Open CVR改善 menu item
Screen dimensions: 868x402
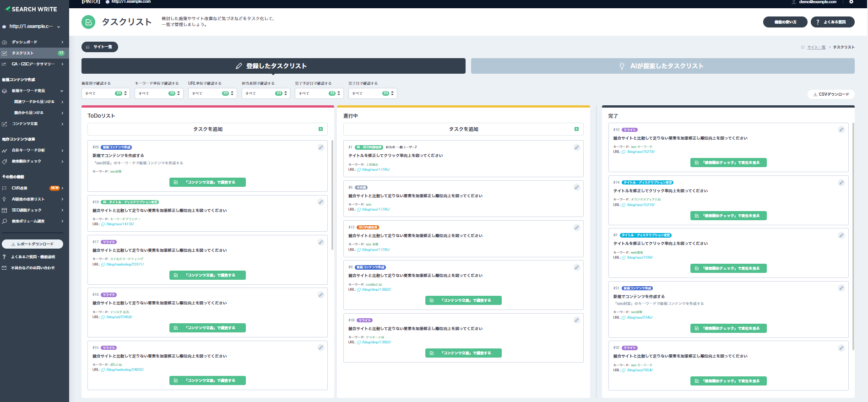click(34, 188)
